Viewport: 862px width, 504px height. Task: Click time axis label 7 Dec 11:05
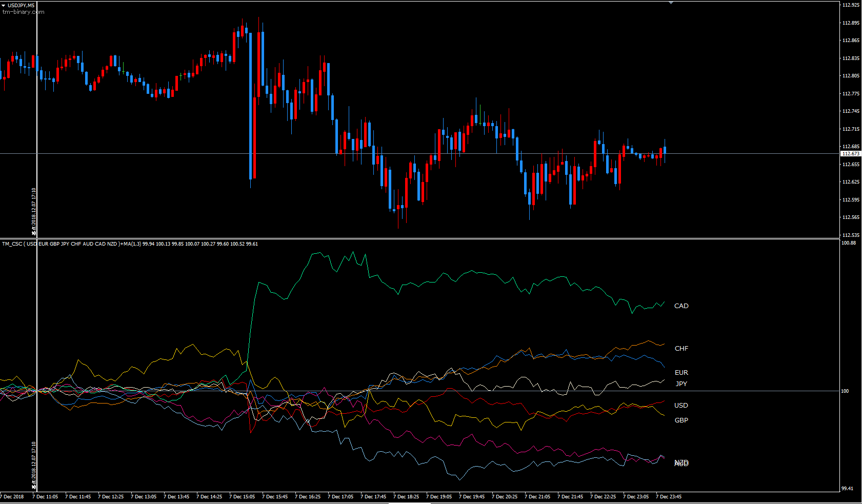tap(45, 497)
